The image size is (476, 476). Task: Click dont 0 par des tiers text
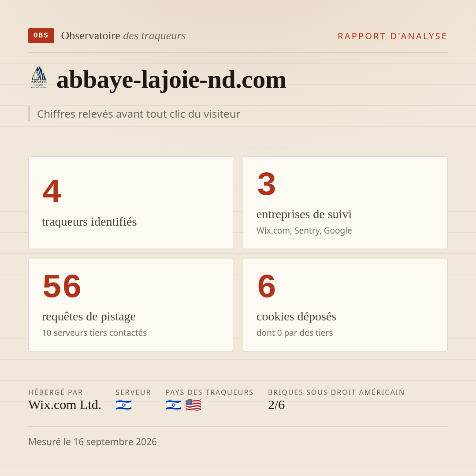point(295,333)
